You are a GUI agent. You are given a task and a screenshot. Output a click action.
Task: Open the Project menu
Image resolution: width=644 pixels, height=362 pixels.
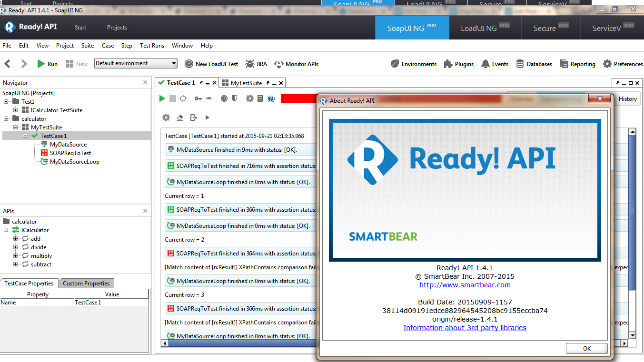65,46
